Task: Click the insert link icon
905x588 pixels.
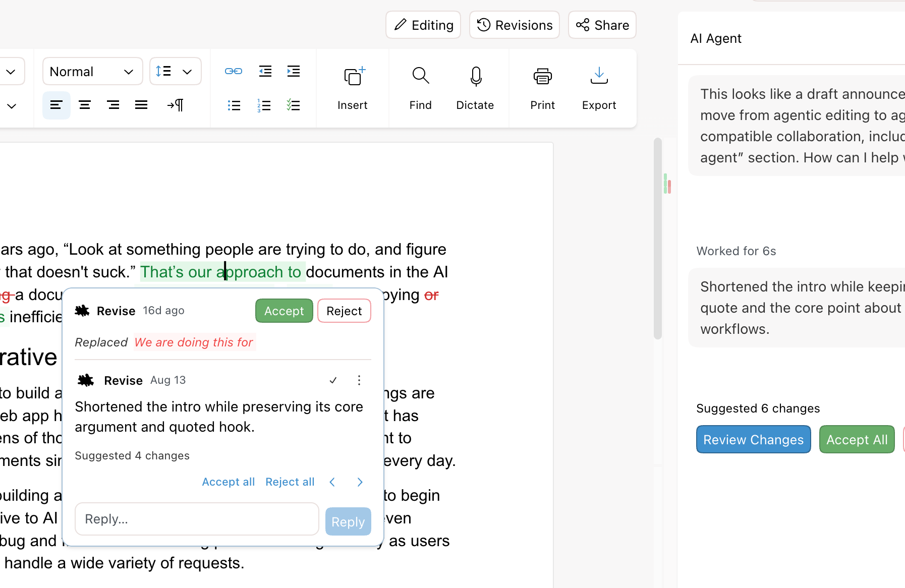Action: click(234, 71)
